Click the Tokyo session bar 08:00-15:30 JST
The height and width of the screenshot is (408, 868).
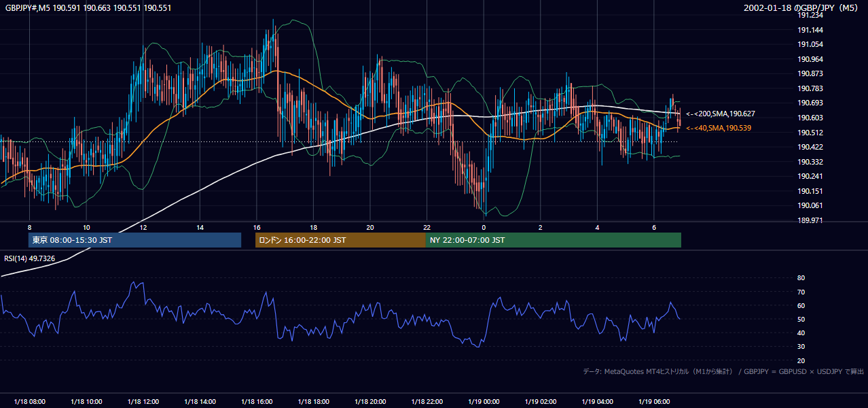pyautogui.click(x=134, y=240)
